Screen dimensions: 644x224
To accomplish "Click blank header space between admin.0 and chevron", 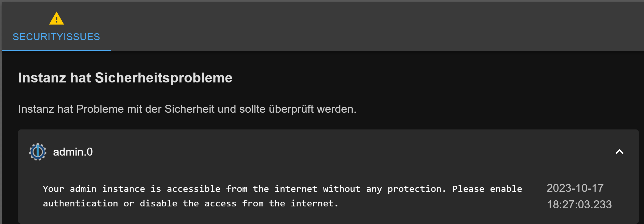I will pyautogui.click(x=330, y=152).
